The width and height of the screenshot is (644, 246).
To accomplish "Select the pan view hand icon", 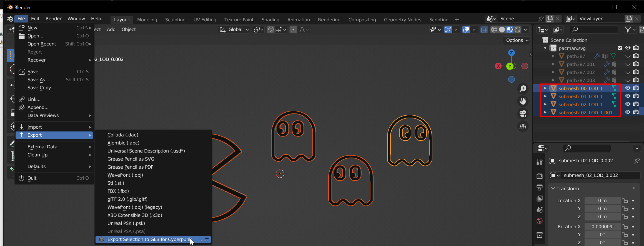I will click(523, 101).
